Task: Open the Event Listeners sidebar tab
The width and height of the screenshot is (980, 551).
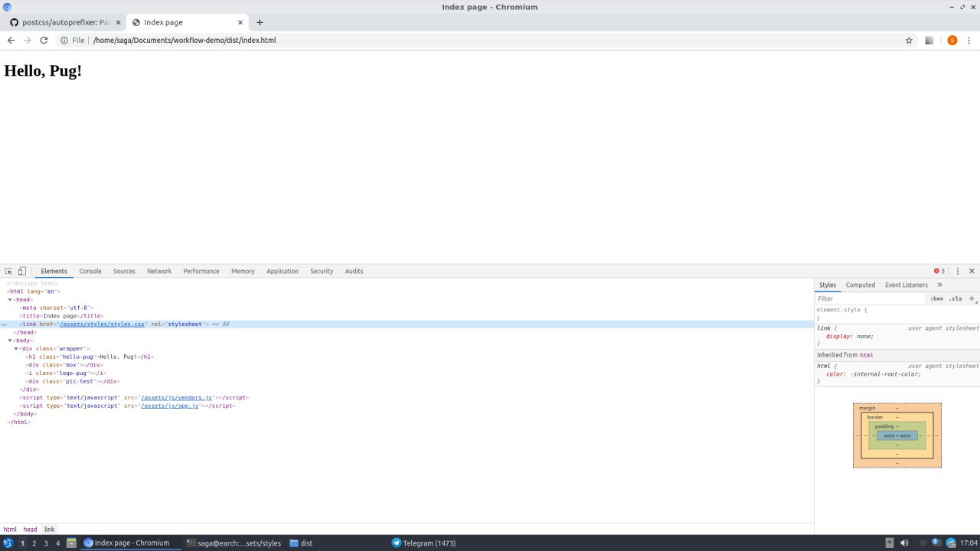Action: (x=906, y=285)
